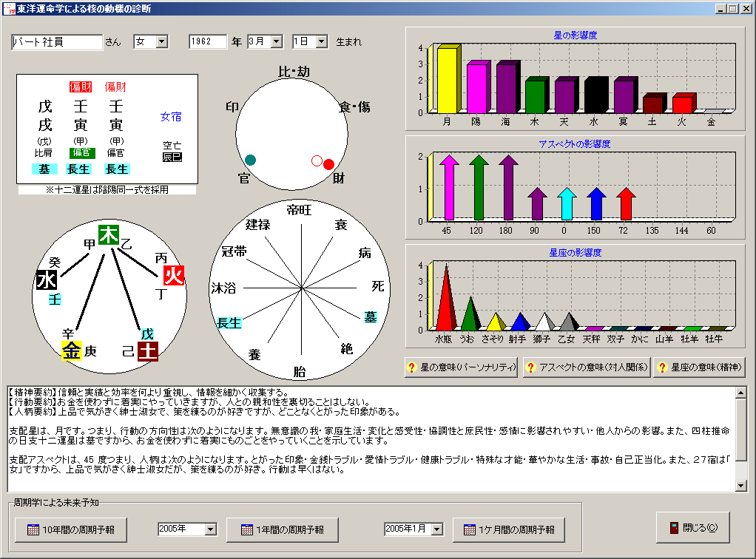Click 絶 on the twelve-stage wheel
This screenshot has width=756, height=559.
point(346,348)
